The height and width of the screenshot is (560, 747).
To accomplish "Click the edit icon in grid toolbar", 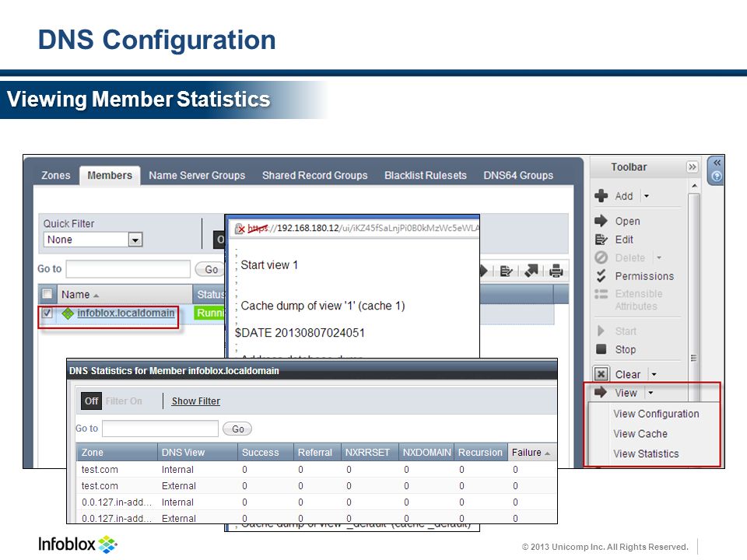I will (506, 271).
